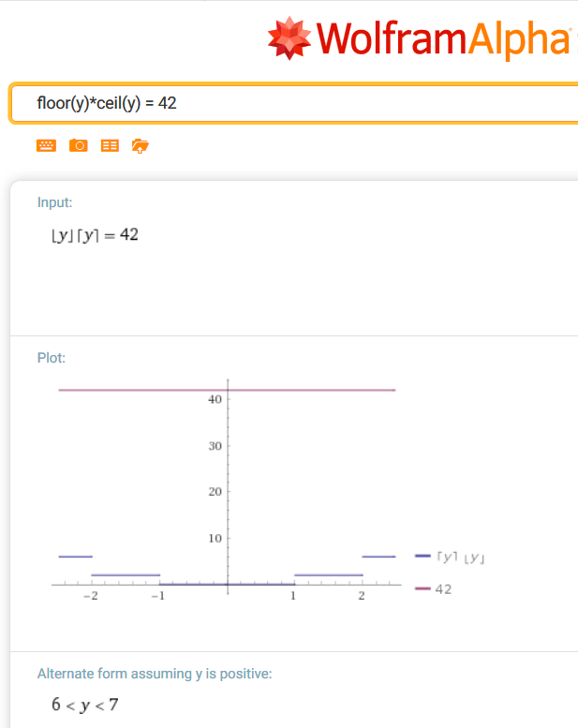Image resolution: width=578 pixels, height=728 pixels.
Task: Focus the floor(y)*ceil(y) = 42 query field
Action: (x=281, y=103)
